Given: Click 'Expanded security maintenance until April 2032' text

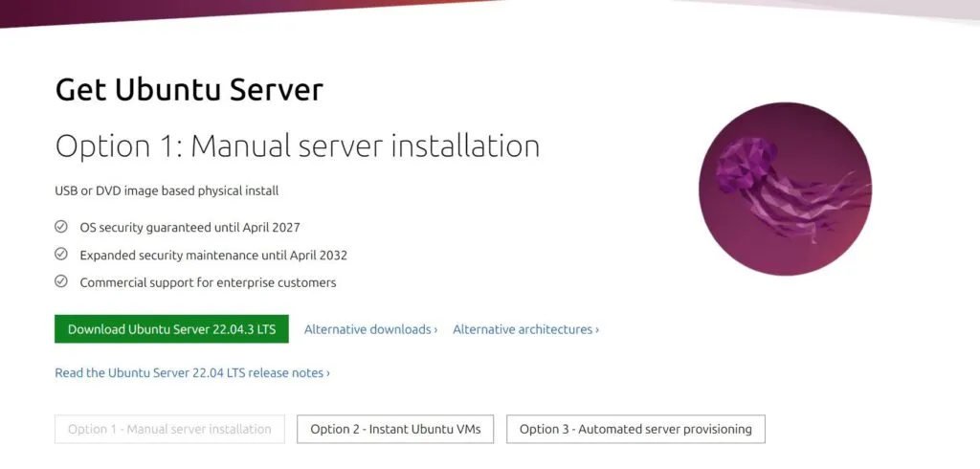Looking at the screenshot, I should pos(213,256).
